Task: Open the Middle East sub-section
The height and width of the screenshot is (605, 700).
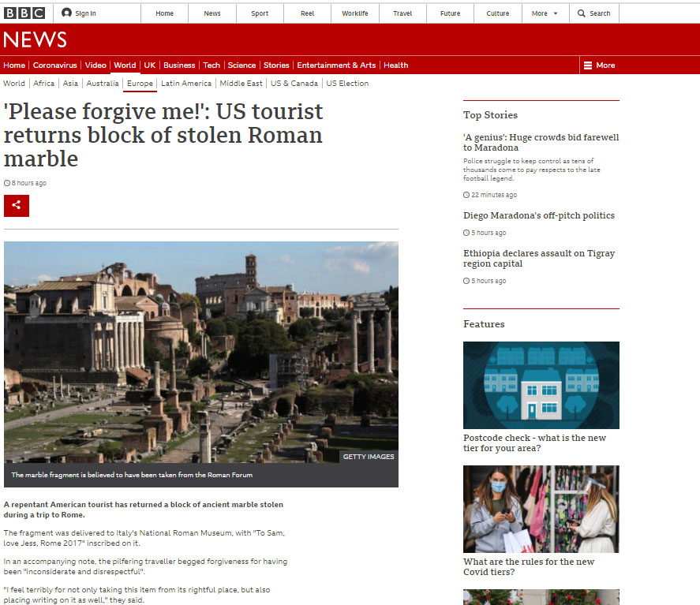Action: pos(241,84)
